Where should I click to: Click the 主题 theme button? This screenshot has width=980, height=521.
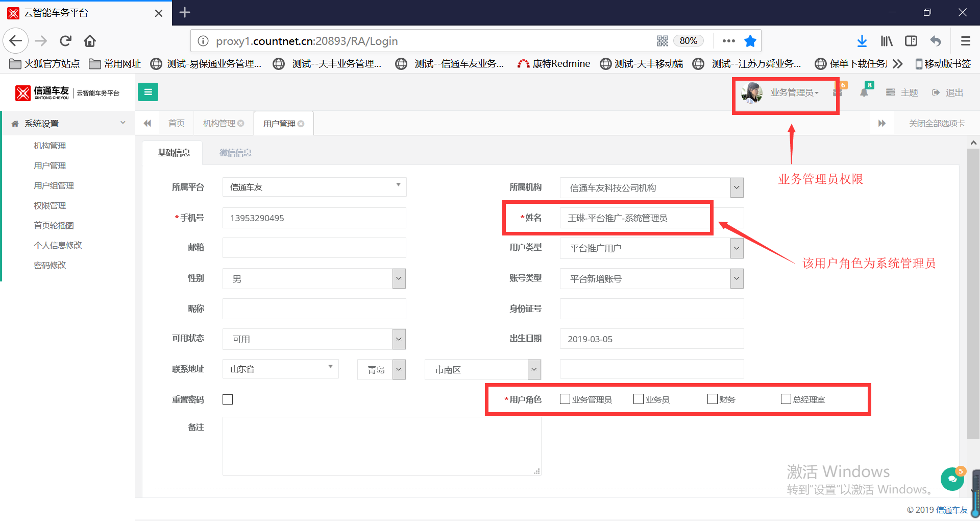[x=902, y=92]
